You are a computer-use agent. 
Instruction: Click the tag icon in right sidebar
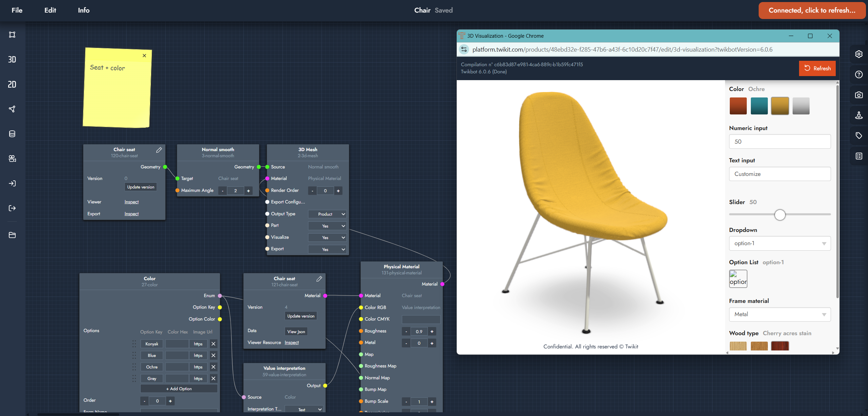click(x=858, y=136)
